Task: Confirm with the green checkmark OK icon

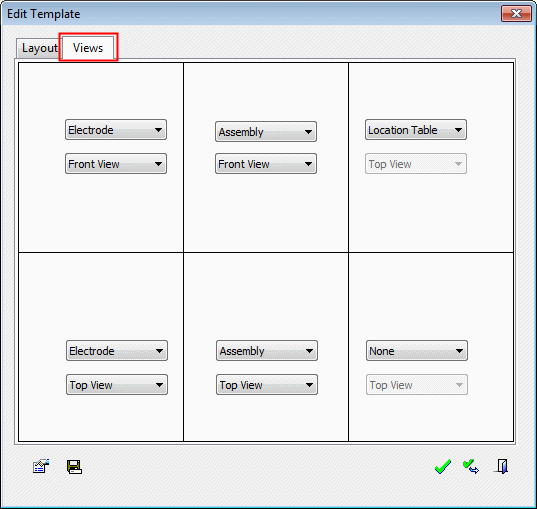Action: click(443, 466)
